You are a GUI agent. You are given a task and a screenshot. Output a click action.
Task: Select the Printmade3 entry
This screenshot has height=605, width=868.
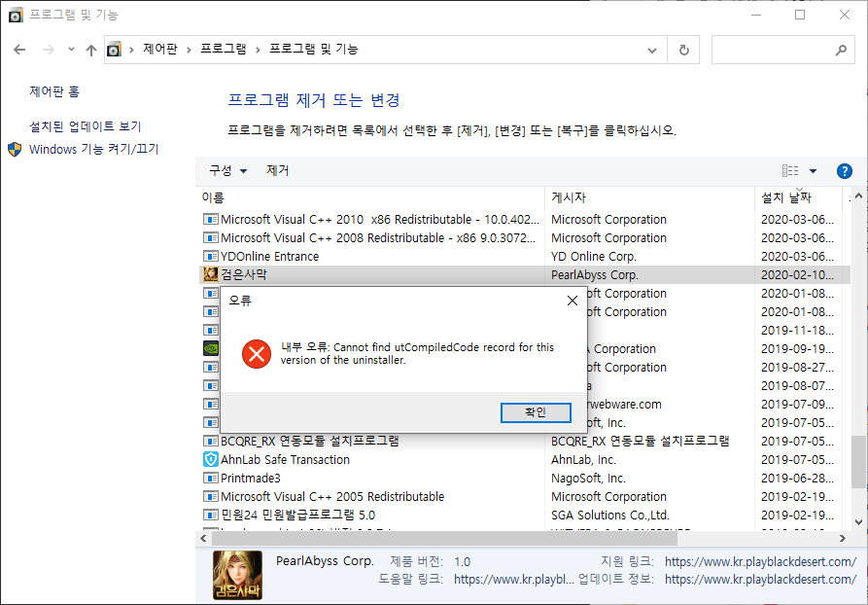pos(524,479)
